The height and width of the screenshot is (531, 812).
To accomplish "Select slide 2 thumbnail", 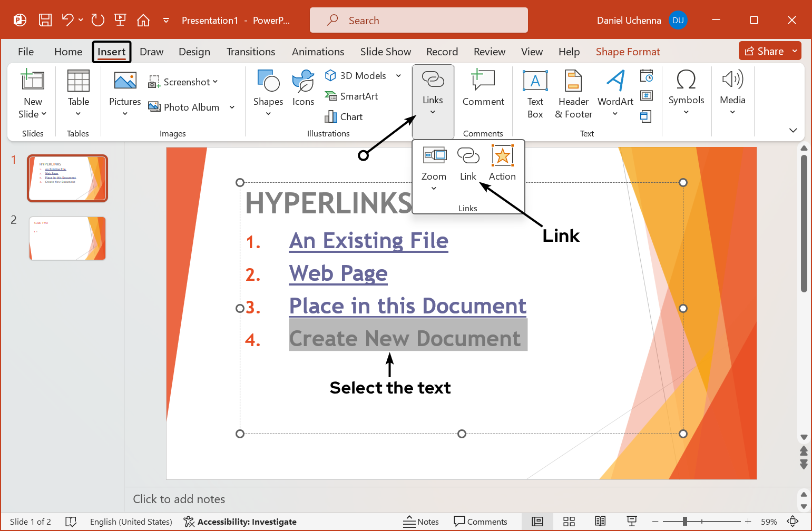I will (x=67, y=238).
